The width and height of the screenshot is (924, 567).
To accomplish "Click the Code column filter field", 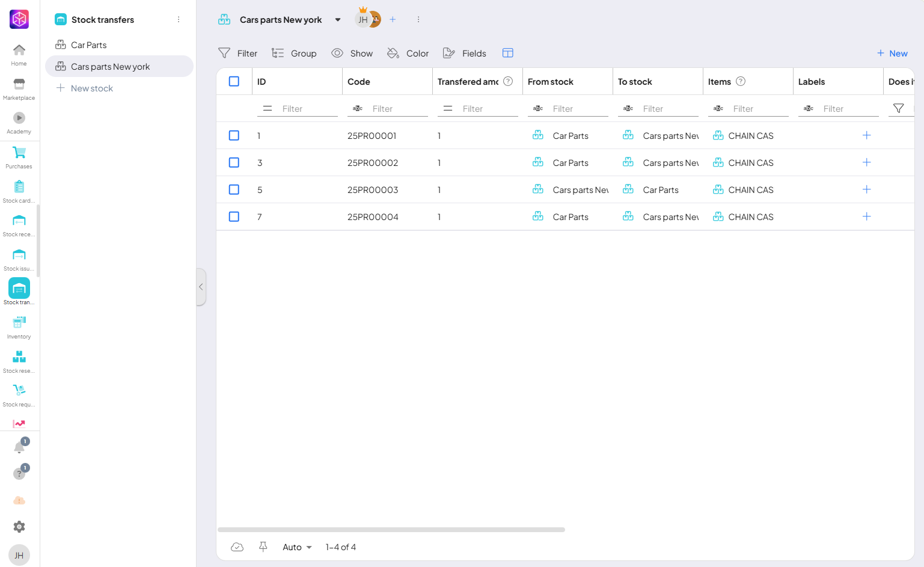I will [x=398, y=109].
